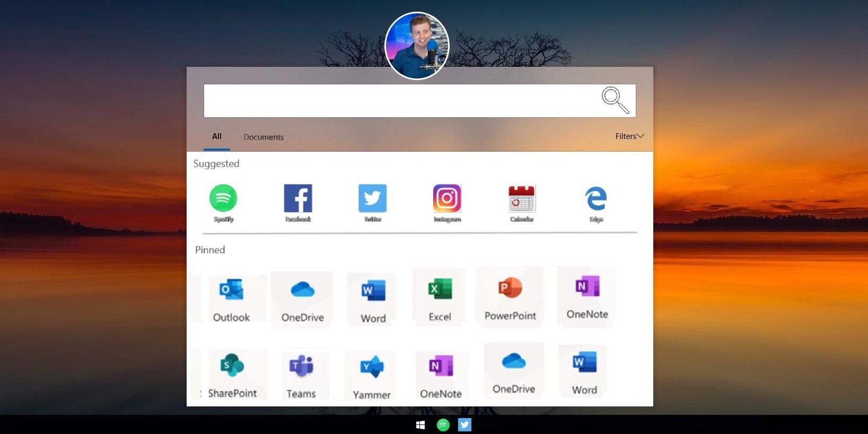Screen dimensions: 868x434
Task: Click the magnifying glass search icon
Action: pyautogui.click(x=615, y=100)
